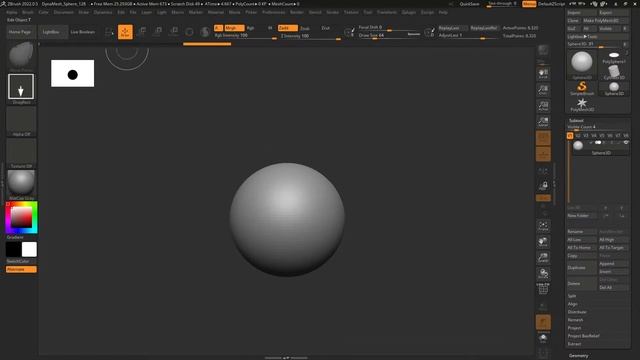Select the Rotate transform icon
This screenshot has height=360, width=640.
(174, 32)
